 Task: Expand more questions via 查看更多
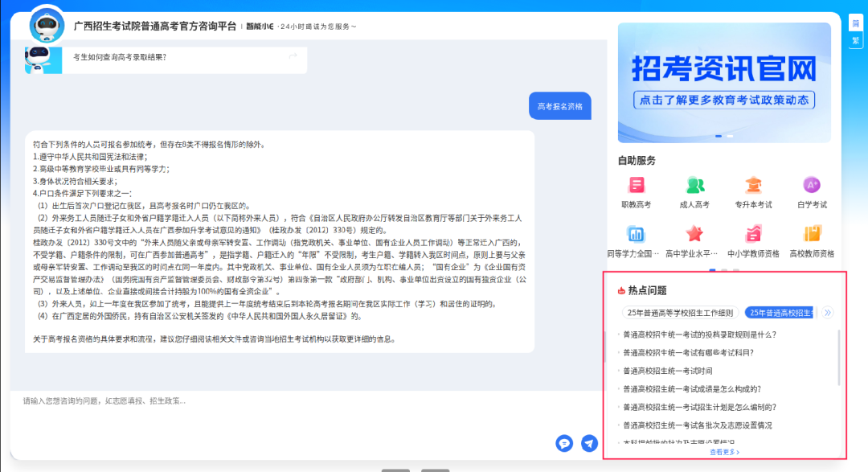coord(724,452)
